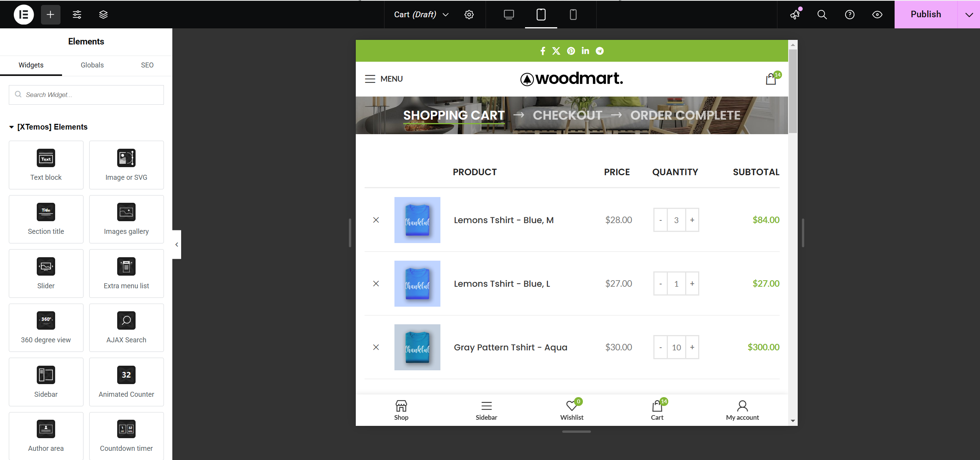Select the Image or SVG widget
980x460 pixels.
click(x=126, y=165)
